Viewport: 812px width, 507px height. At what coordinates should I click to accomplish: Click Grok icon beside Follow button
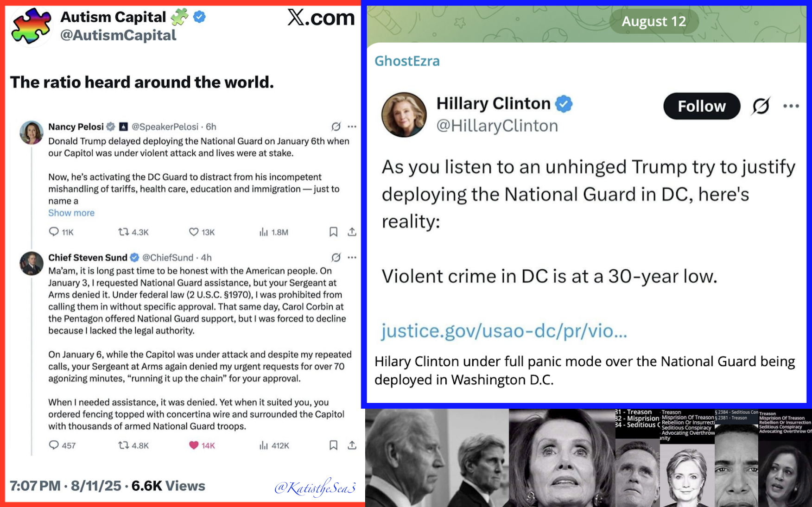point(761,106)
